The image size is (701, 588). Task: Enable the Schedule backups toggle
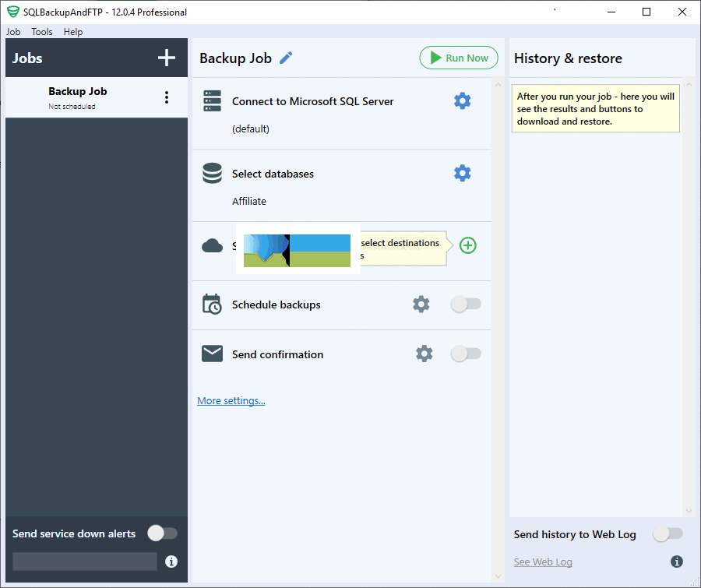click(466, 304)
